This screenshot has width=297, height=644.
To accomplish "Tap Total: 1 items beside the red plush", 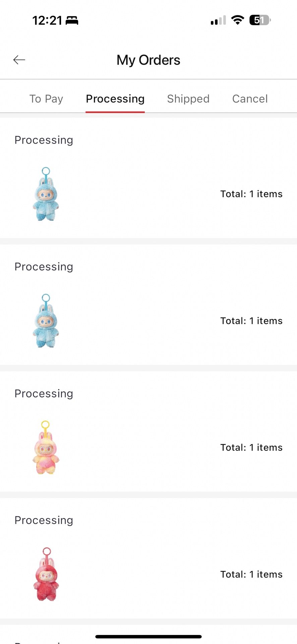I will (x=251, y=574).
